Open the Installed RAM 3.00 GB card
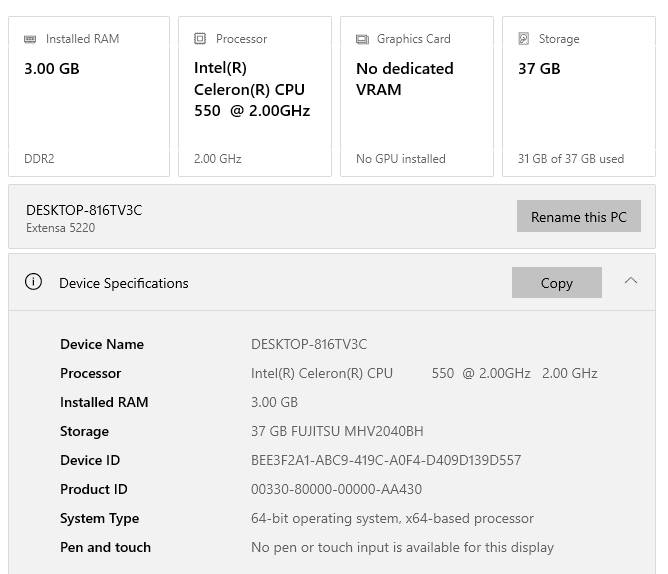Viewport: 668px width, 574px height. click(89, 97)
